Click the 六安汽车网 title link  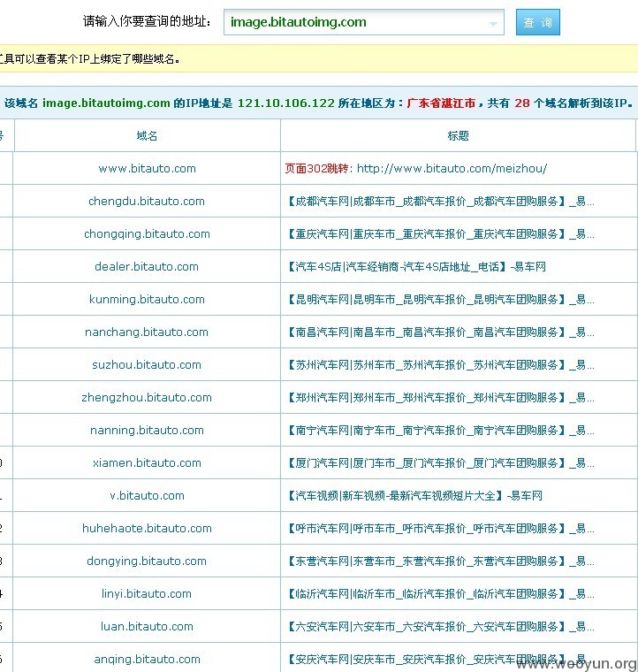(441, 627)
